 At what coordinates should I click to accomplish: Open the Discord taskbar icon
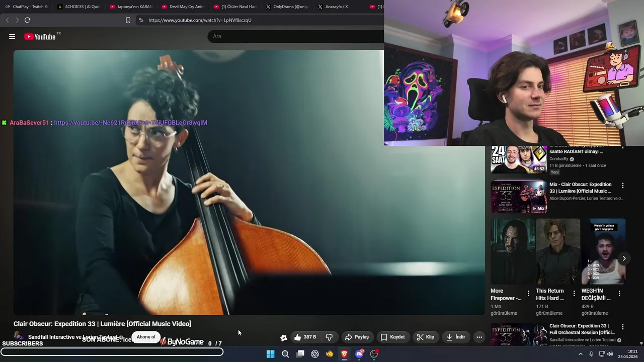(359, 354)
